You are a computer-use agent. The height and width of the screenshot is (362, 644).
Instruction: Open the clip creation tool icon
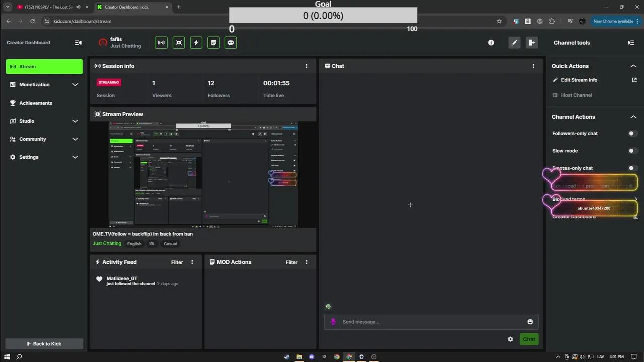click(179, 42)
